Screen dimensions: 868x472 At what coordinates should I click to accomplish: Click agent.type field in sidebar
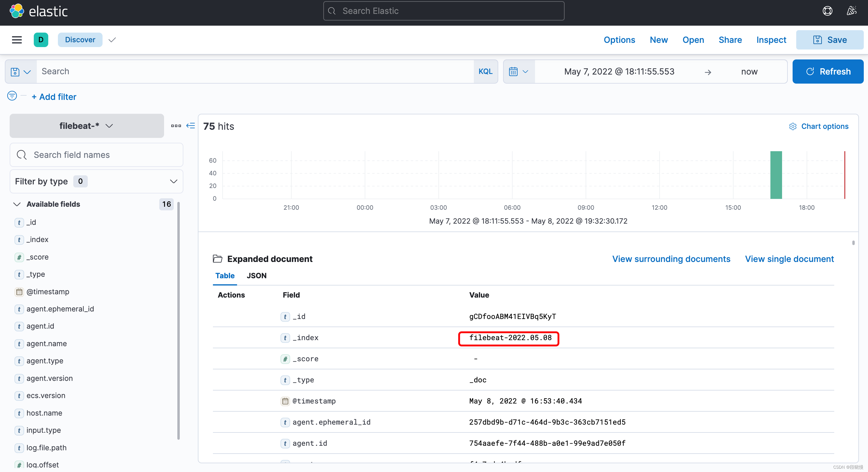click(45, 361)
